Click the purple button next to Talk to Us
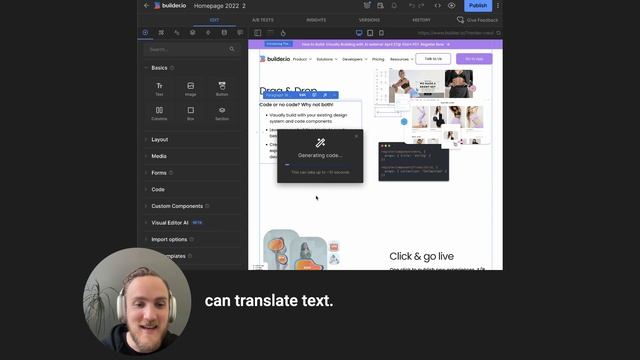Image resolution: width=640 pixels, height=360 pixels. [x=474, y=59]
